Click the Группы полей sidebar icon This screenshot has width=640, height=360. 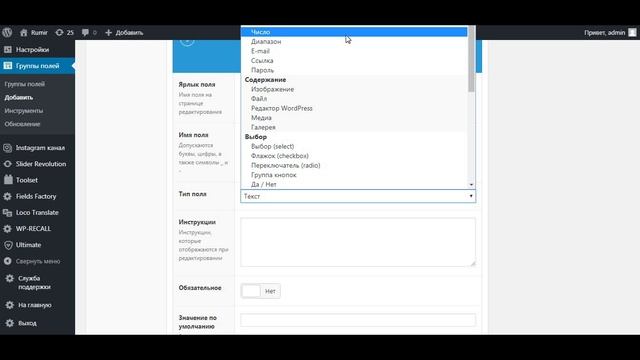[x=8, y=66]
